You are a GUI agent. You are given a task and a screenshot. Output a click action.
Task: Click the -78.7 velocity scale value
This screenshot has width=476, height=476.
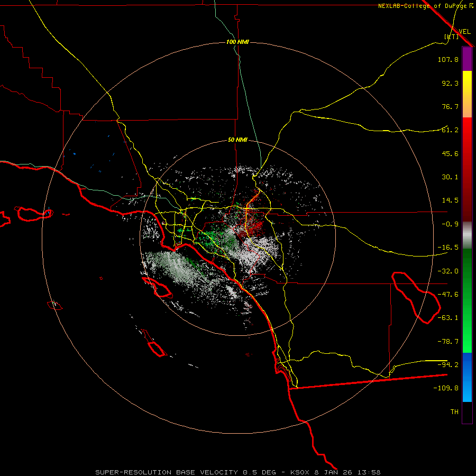pyautogui.click(x=448, y=342)
